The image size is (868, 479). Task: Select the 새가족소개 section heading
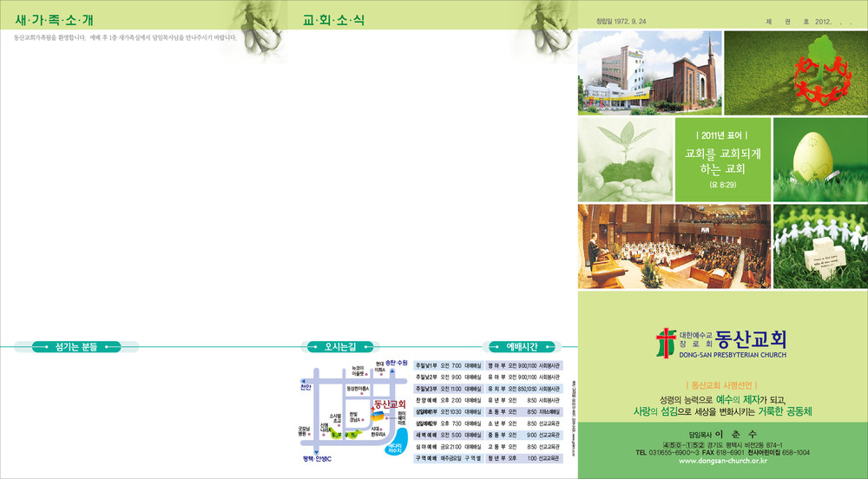coord(54,18)
